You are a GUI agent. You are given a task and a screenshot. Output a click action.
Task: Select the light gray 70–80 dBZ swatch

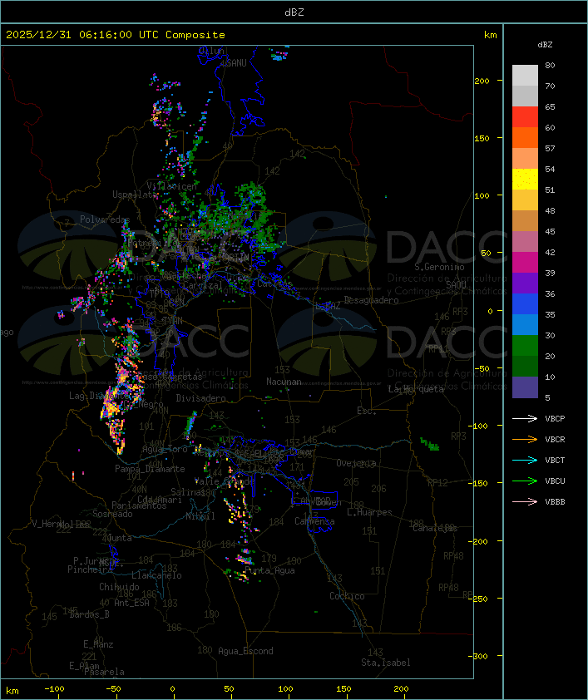pyautogui.click(x=525, y=76)
